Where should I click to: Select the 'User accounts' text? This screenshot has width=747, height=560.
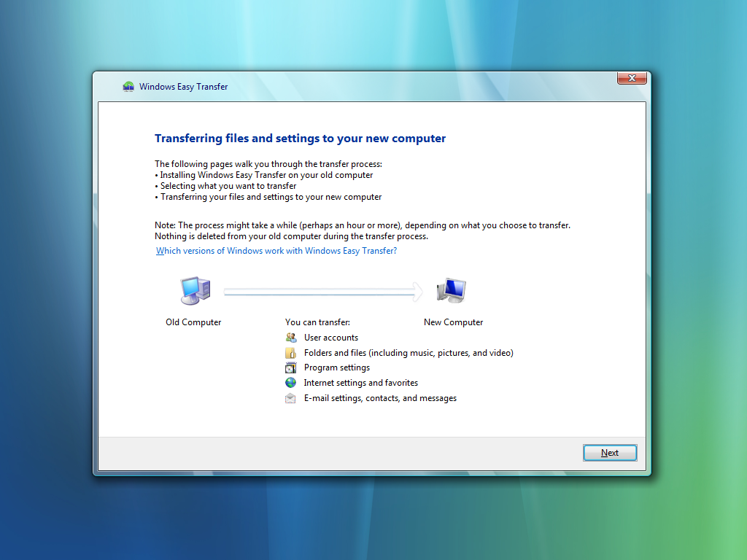click(331, 338)
